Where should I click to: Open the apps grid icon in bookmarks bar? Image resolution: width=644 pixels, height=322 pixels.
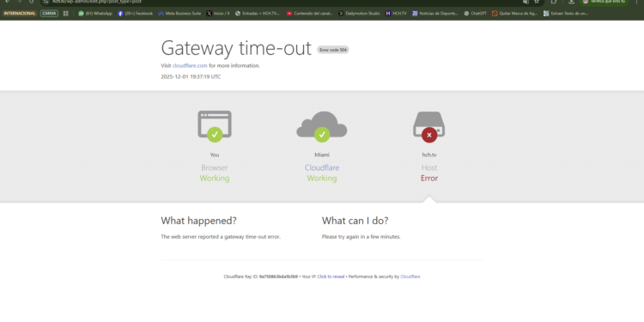coord(66,14)
